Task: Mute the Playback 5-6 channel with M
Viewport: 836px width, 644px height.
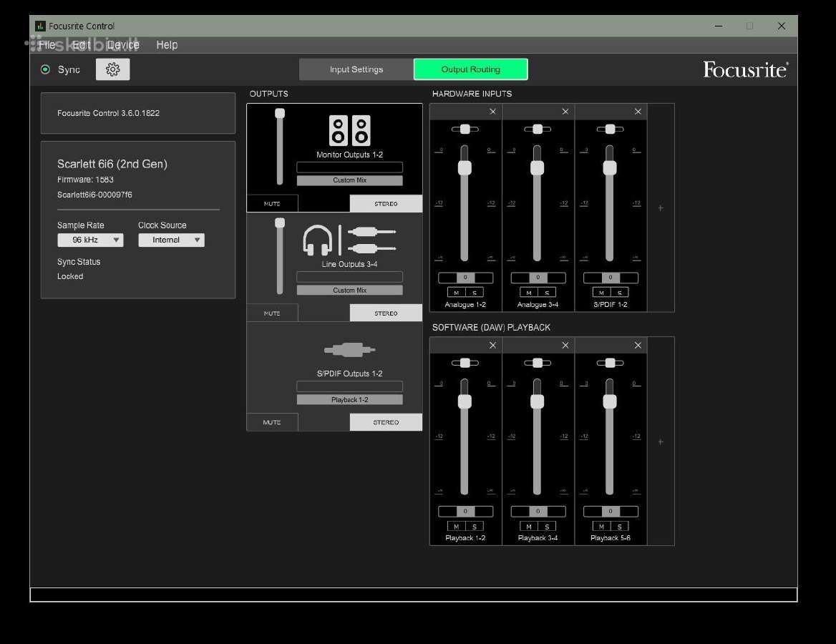Action: click(601, 526)
